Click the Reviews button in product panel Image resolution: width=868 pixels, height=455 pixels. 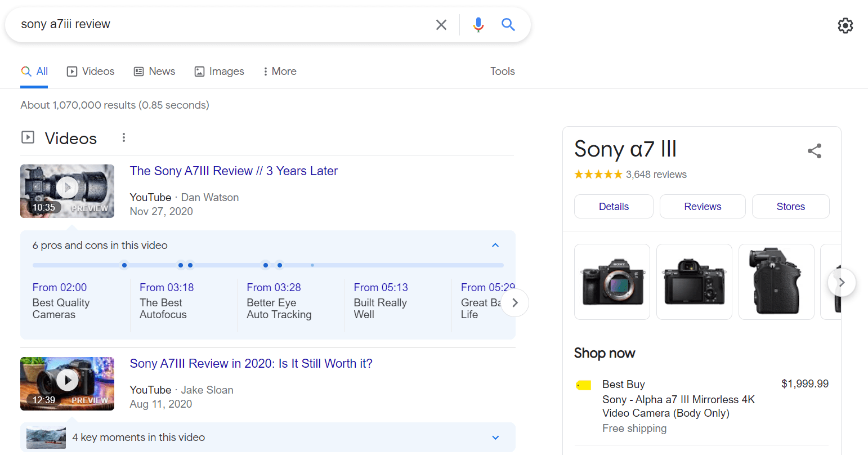pos(703,207)
